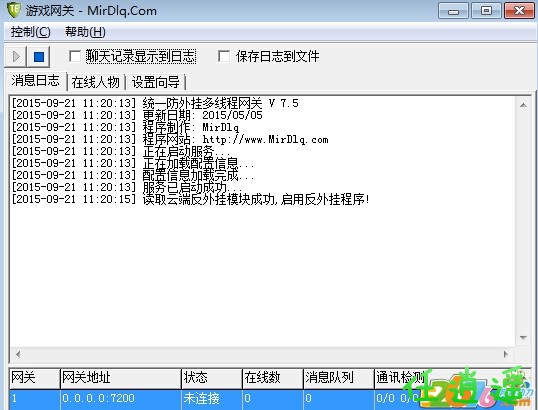
Task: Enable 保存日志到文件 checkbox
Action: (224, 56)
